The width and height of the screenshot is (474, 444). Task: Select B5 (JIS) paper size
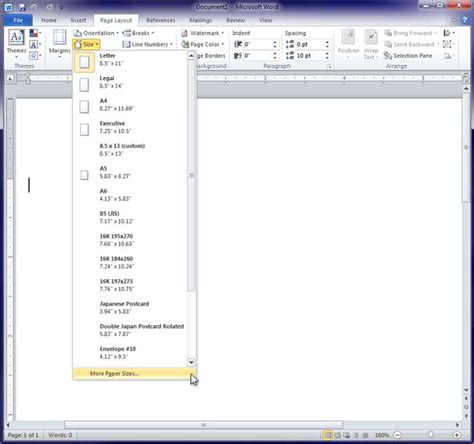130,220
